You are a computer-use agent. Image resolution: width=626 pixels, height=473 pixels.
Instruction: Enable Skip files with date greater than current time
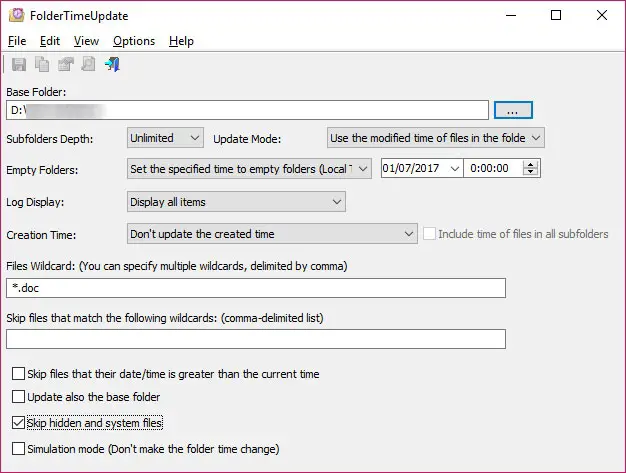pos(18,374)
